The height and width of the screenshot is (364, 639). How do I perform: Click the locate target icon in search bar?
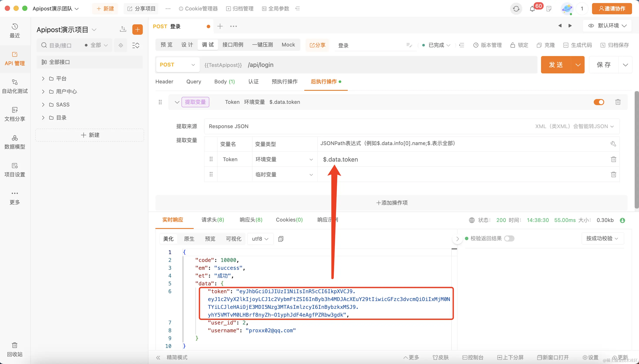click(x=121, y=45)
